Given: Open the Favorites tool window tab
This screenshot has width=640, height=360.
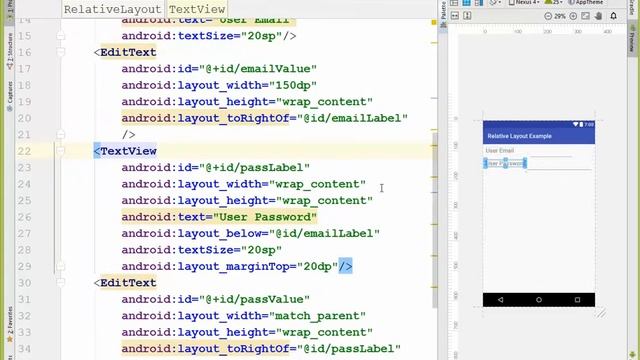Looking at the screenshot, I should [x=9, y=324].
